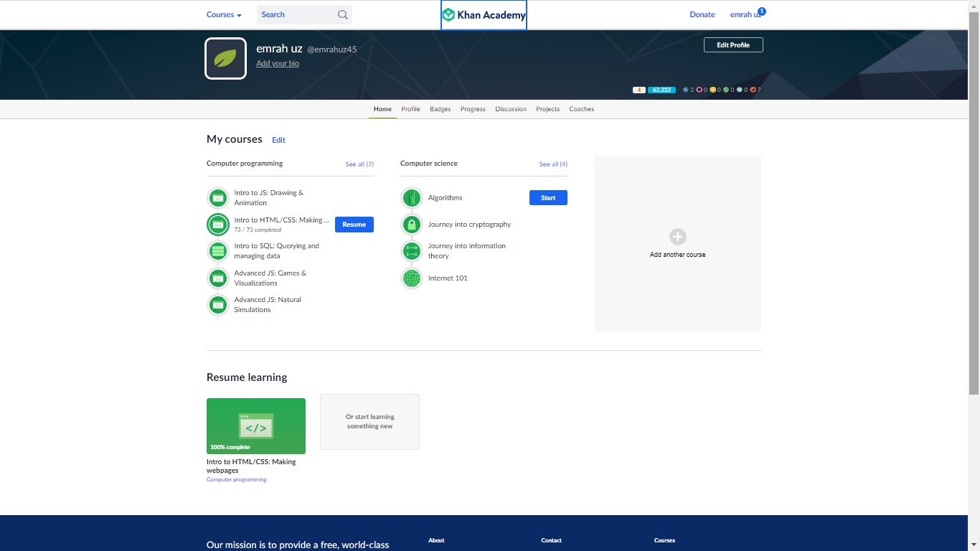Image resolution: width=980 pixels, height=551 pixels.
Task: Open the Progress tab
Action: tap(473, 109)
